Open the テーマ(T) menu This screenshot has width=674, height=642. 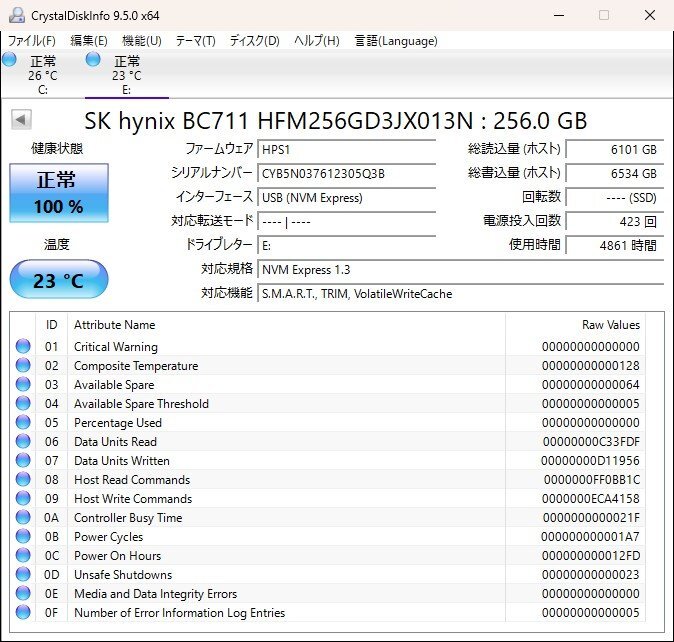[x=195, y=41]
